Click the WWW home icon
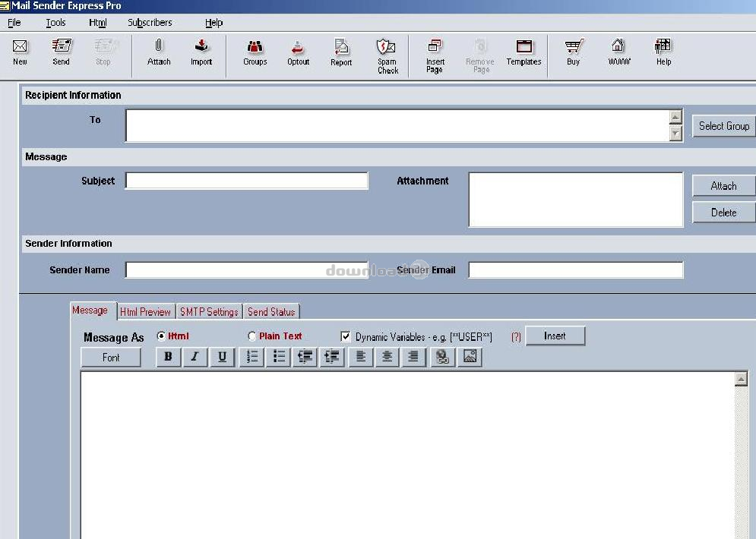Screen dimensions: 756x539 pos(618,52)
